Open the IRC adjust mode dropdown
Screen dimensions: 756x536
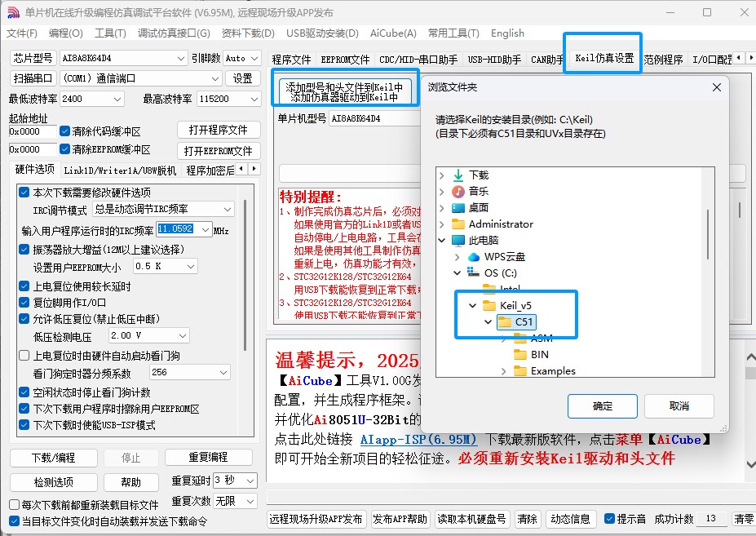click(x=163, y=209)
